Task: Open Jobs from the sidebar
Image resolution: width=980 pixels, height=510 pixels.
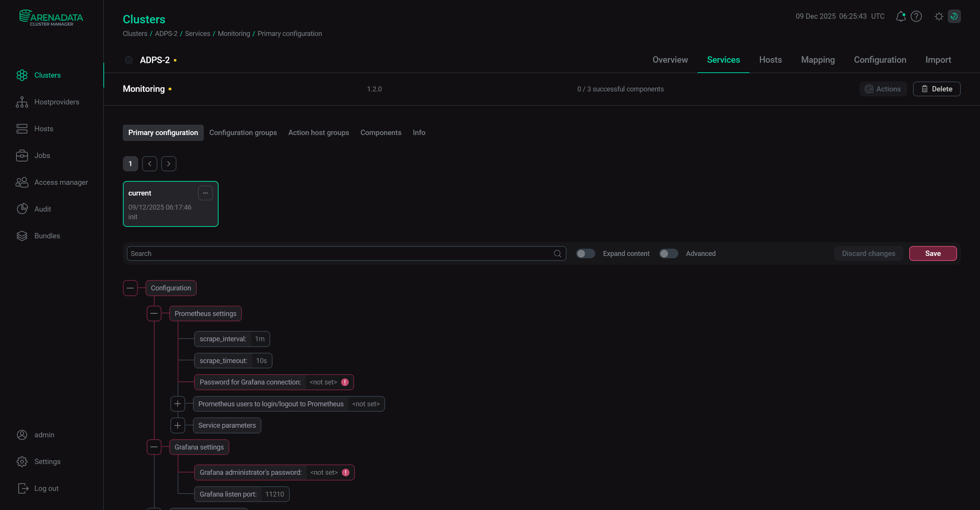Action: click(22, 155)
